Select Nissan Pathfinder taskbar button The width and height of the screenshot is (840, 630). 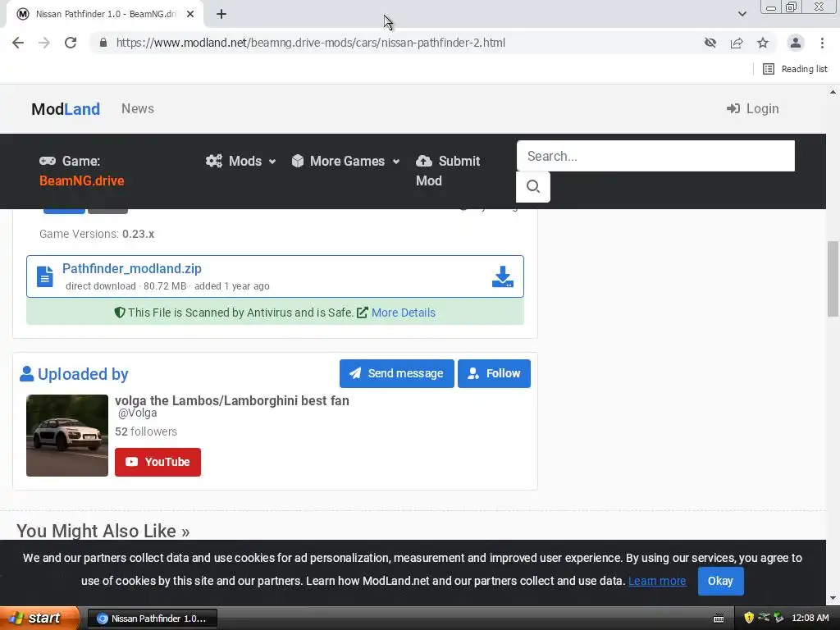152,619
